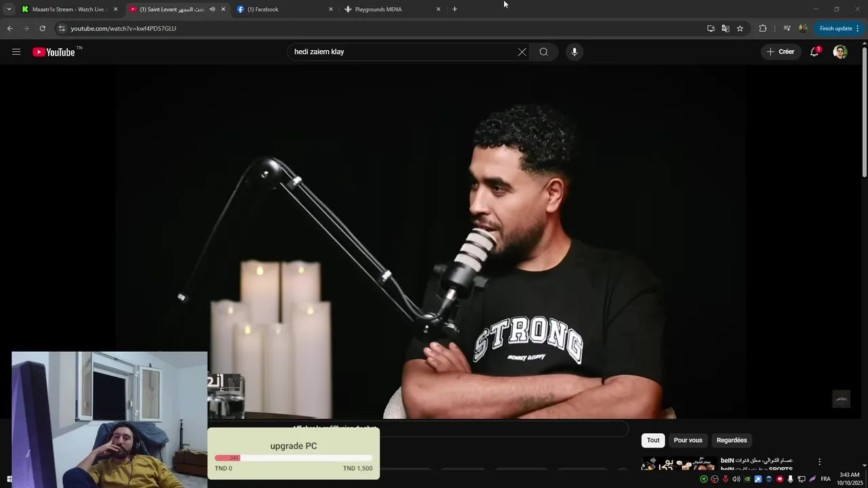
Task: Select the Regardées filter chip
Action: [732, 441]
